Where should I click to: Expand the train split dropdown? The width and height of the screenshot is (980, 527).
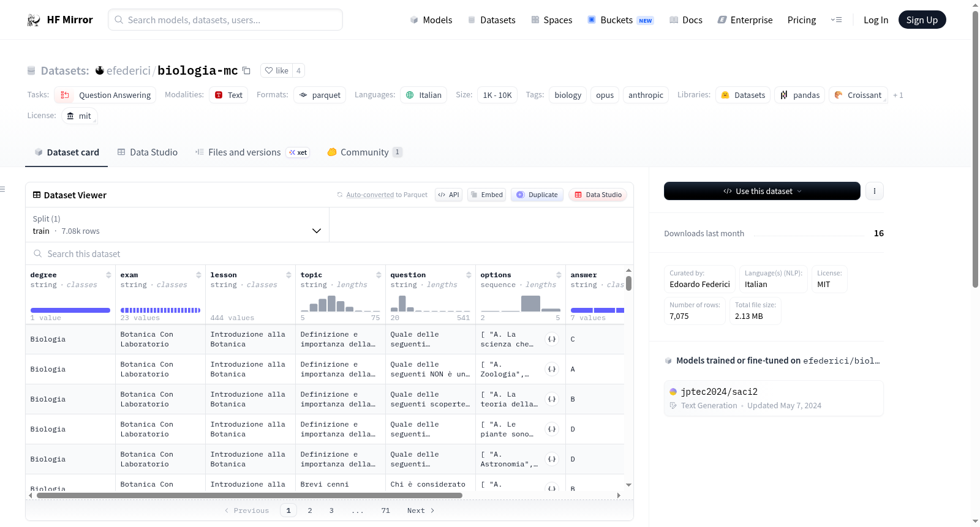coord(177,225)
